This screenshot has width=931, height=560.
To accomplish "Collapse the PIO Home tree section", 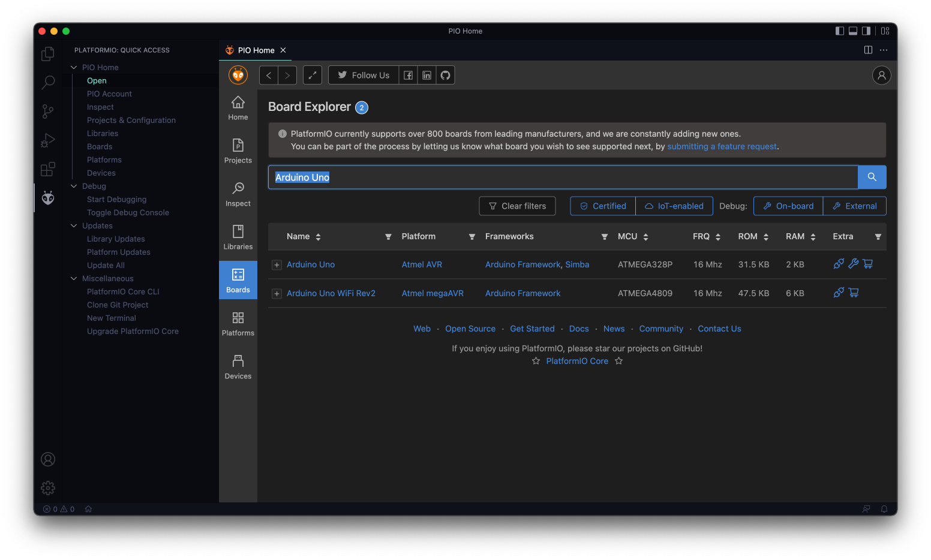I will click(74, 68).
